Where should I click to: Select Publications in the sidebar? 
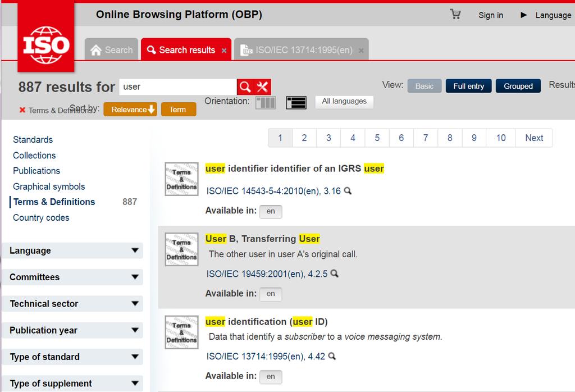point(36,171)
